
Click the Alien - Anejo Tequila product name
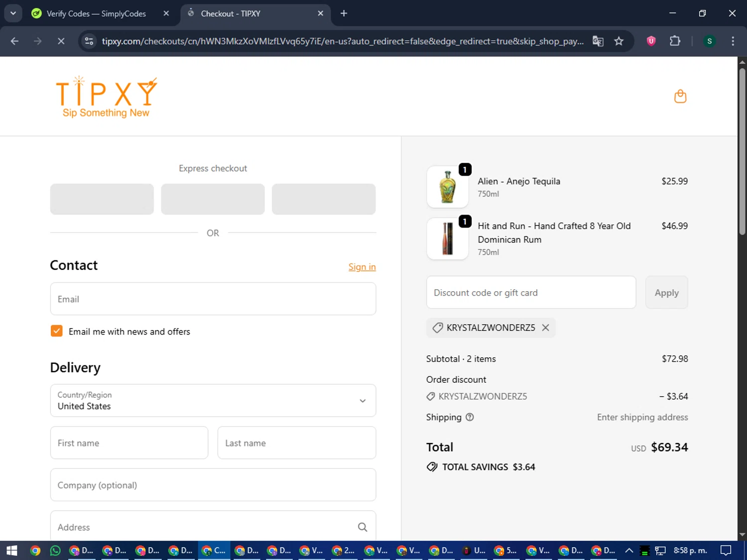[519, 181]
